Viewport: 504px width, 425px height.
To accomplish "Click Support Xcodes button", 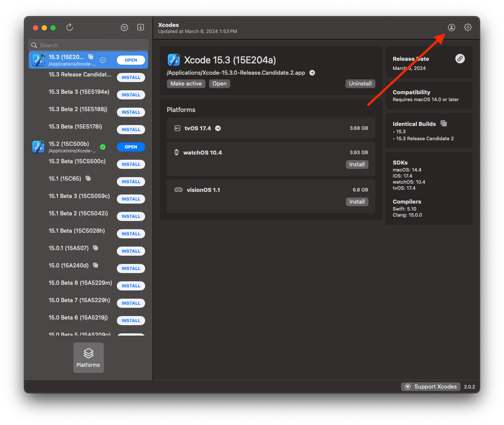I will point(431,386).
